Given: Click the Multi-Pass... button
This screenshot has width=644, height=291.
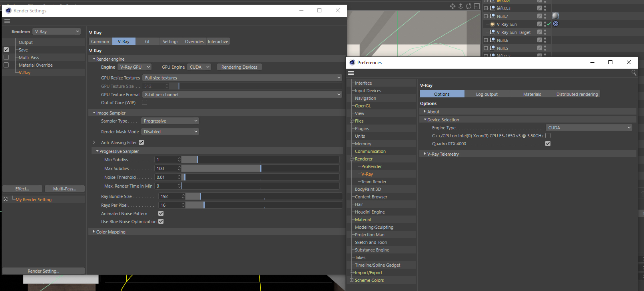Looking at the screenshot, I should (x=65, y=189).
